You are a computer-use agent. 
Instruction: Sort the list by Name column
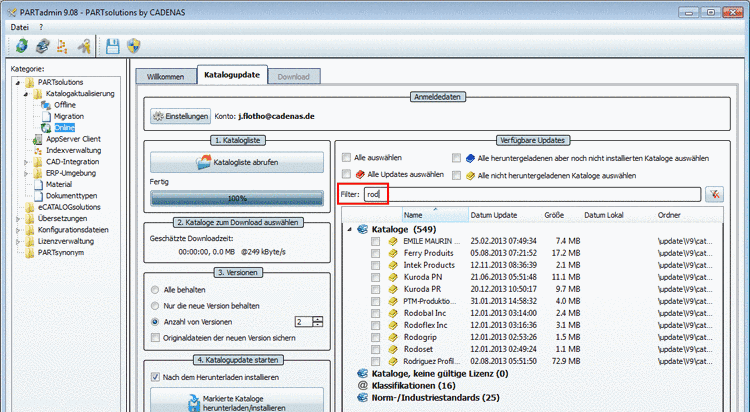point(434,215)
